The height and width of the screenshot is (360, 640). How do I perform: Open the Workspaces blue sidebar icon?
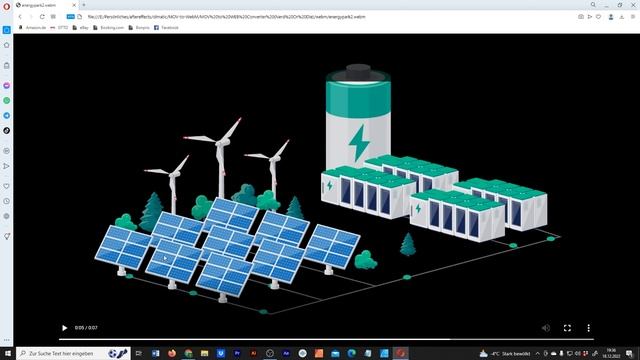pyautogui.click(x=7, y=30)
